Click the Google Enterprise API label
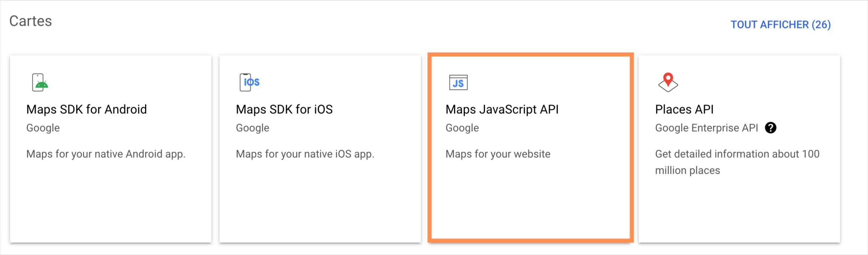The width and height of the screenshot is (868, 255). click(706, 128)
